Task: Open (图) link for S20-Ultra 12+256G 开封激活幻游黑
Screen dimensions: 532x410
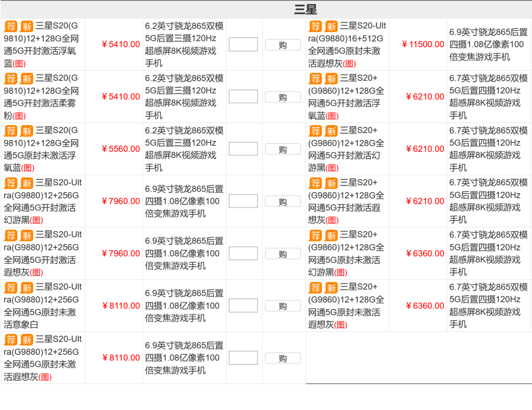Action: [36, 220]
